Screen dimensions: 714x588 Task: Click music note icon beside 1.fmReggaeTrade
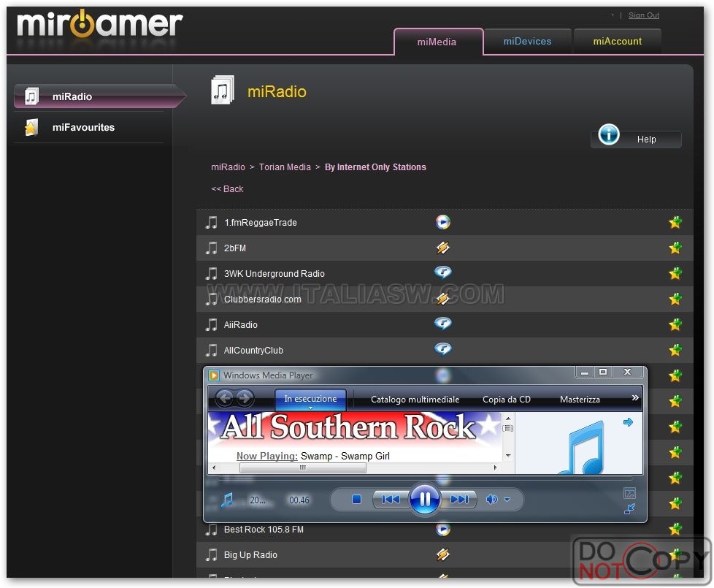(x=211, y=222)
